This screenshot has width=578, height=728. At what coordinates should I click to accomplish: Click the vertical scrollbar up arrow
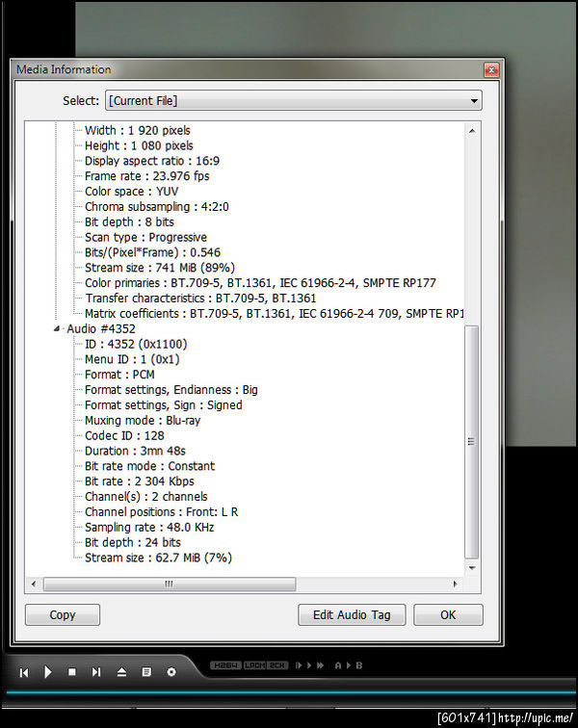click(472, 131)
